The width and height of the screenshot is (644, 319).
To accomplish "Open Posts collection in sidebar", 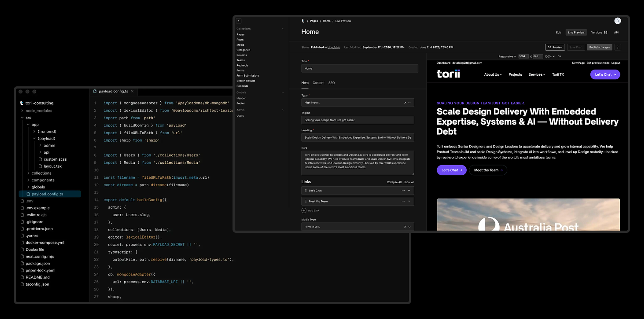I will pyautogui.click(x=240, y=40).
